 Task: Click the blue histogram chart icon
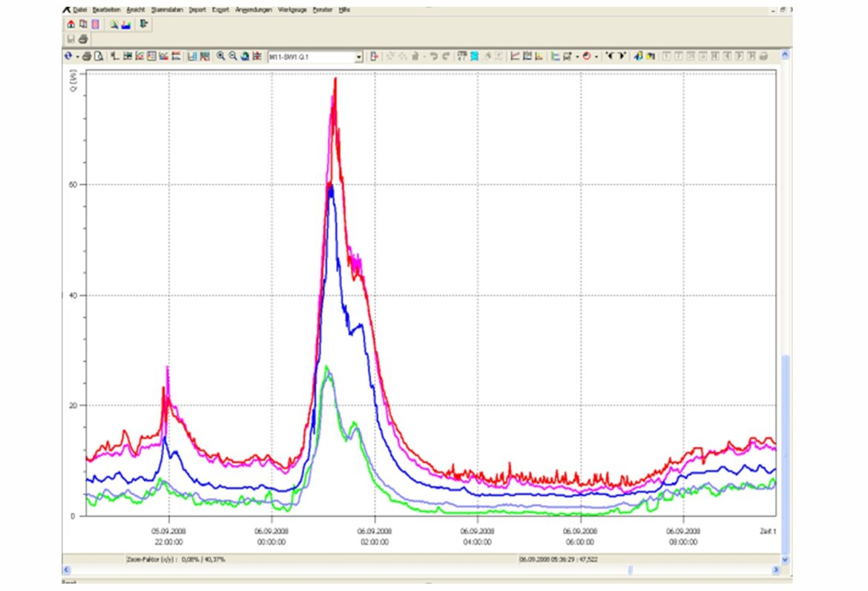pos(126,25)
